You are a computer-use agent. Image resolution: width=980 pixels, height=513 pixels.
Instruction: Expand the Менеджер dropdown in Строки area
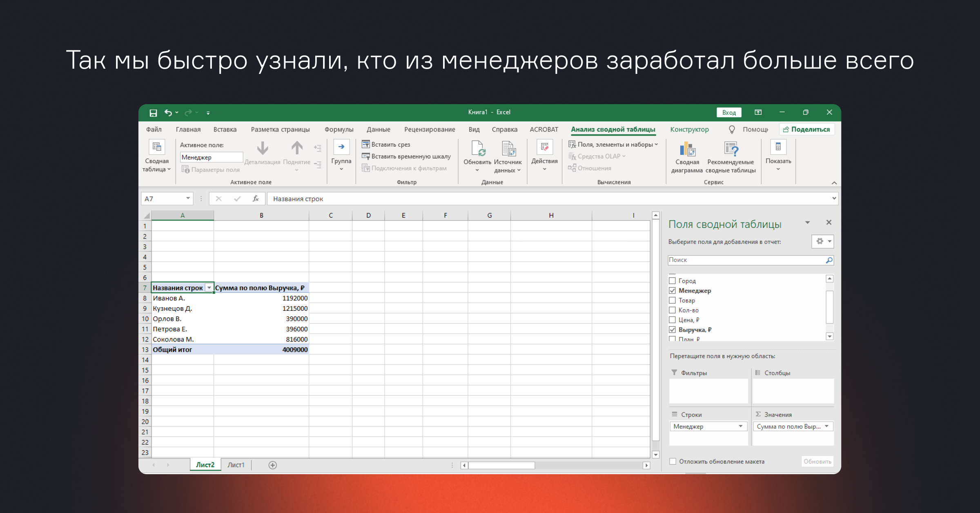point(740,426)
